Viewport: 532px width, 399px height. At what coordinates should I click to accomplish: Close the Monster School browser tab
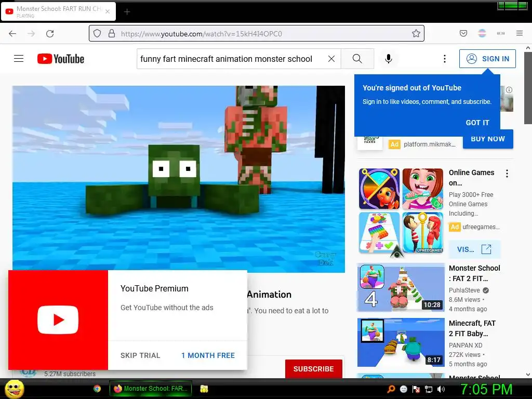pos(108,11)
